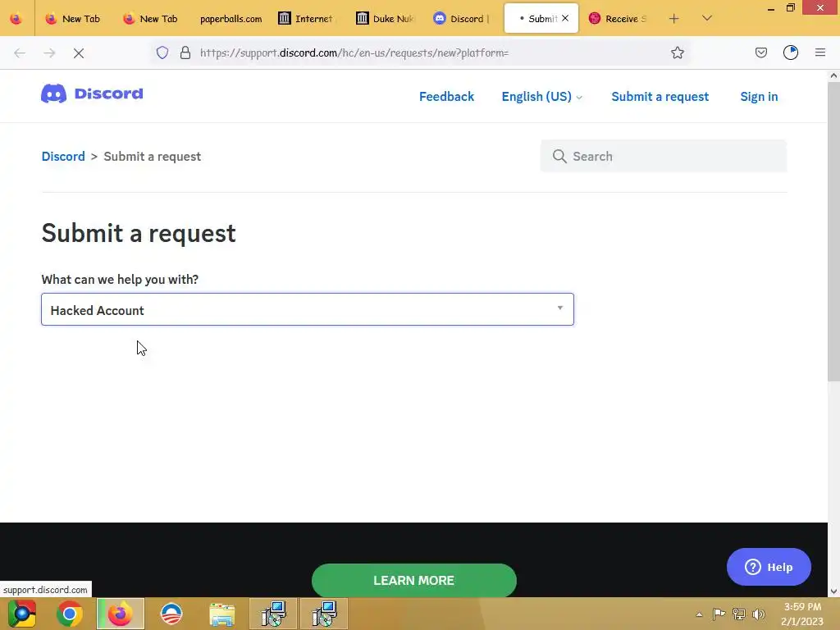Click the search magnifier icon
Image resolution: width=840 pixels, height=630 pixels.
[559, 156]
